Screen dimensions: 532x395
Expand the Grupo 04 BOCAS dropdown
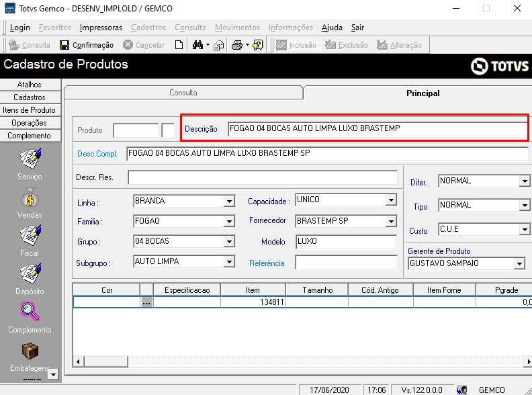229,242
